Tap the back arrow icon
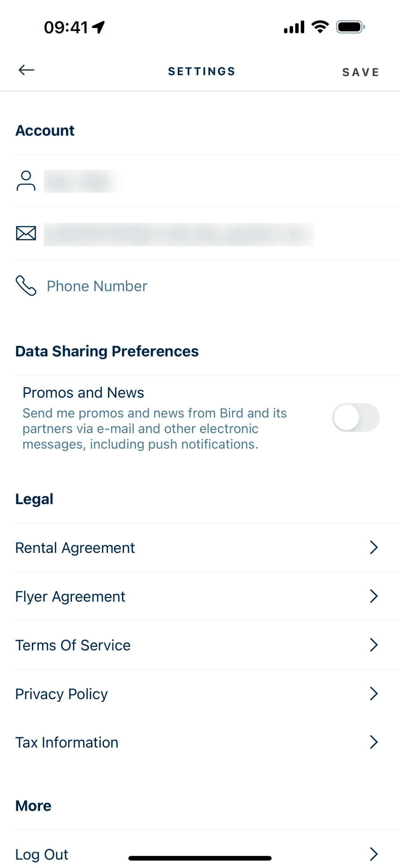Screen dimensions: 400x868 click(x=26, y=70)
